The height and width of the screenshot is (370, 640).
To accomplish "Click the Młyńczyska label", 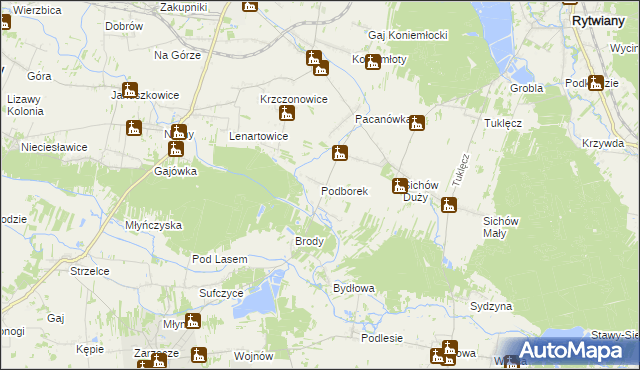I will click(x=153, y=225).
